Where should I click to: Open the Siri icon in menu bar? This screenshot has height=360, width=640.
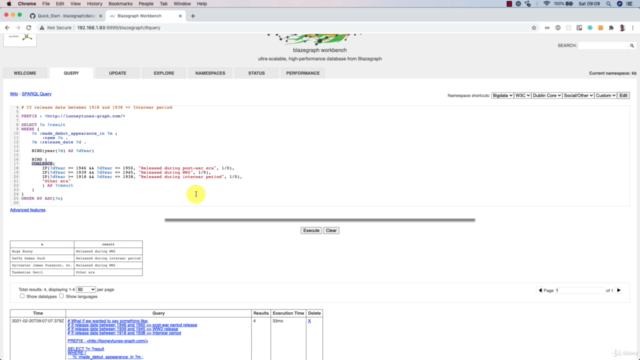pos(619,4)
